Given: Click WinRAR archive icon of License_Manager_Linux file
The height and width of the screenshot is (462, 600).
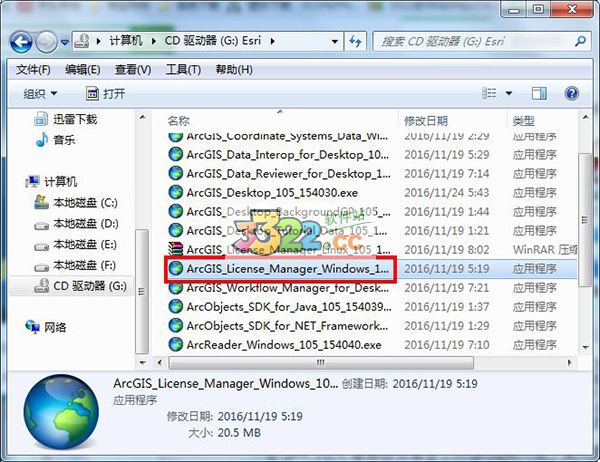Looking at the screenshot, I should (176, 249).
